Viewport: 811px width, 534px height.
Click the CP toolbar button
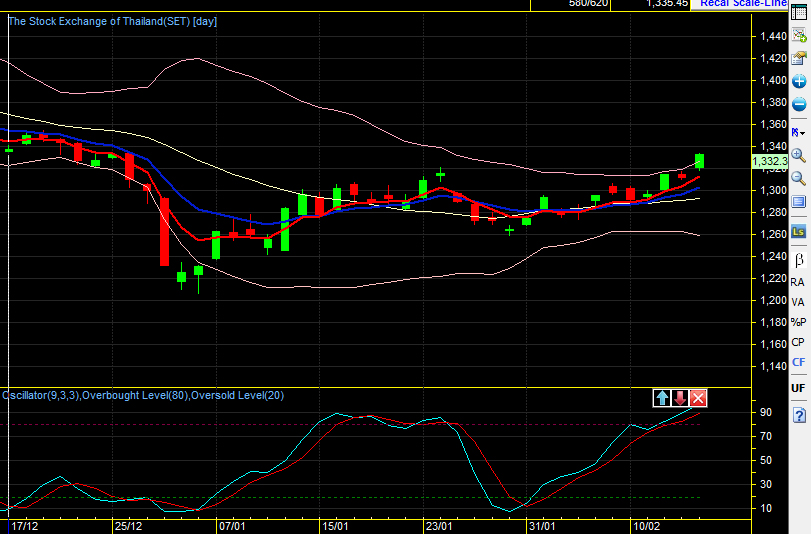(798, 342)
